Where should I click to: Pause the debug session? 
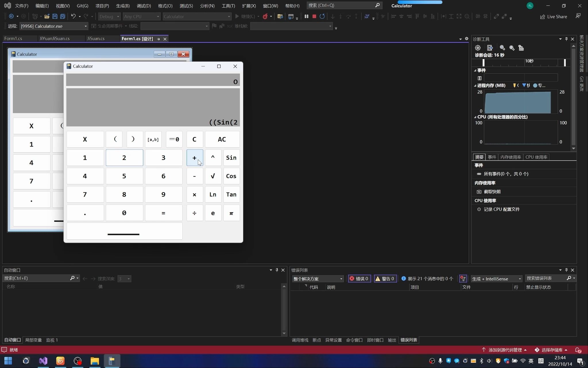306,16
